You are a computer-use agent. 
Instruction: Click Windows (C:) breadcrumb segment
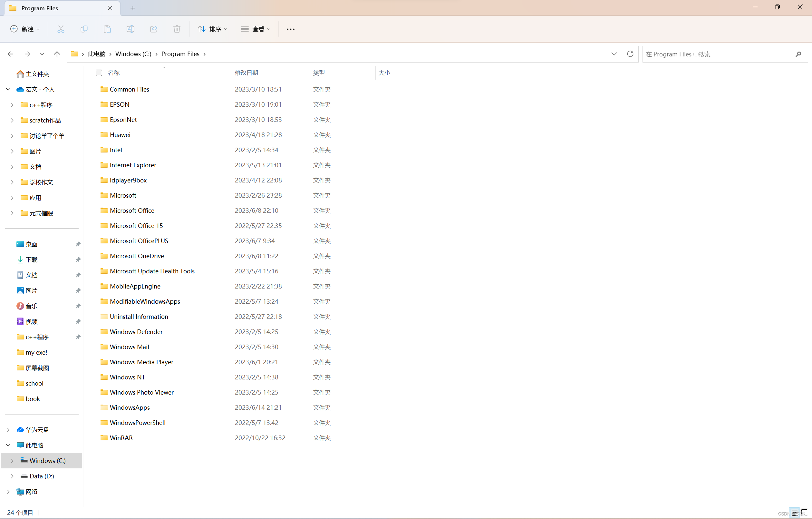pyautogui.click(x=133, y=54)
